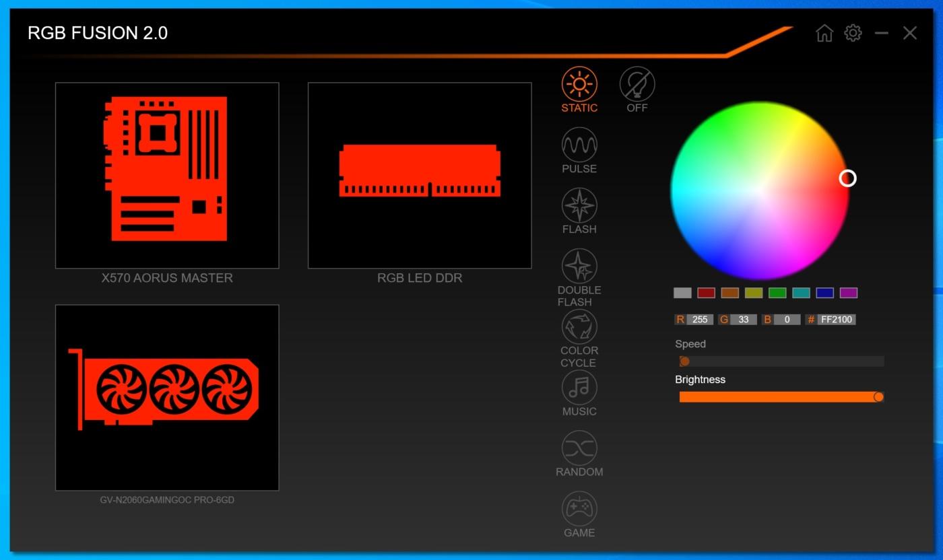The height and width of the screenshot is (560, 943).
Task: Choose the Flash lighting effect
Action: point(579,205)
